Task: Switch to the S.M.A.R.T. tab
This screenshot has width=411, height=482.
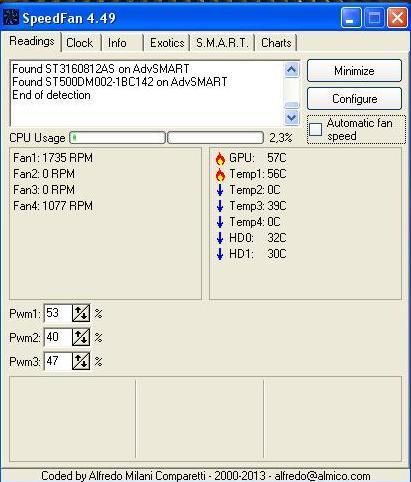Action: 222,43
